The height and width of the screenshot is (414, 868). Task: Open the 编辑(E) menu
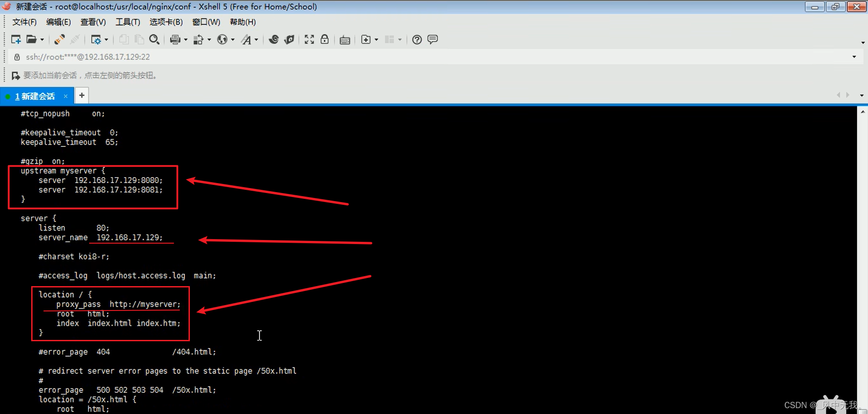[58, 22]
